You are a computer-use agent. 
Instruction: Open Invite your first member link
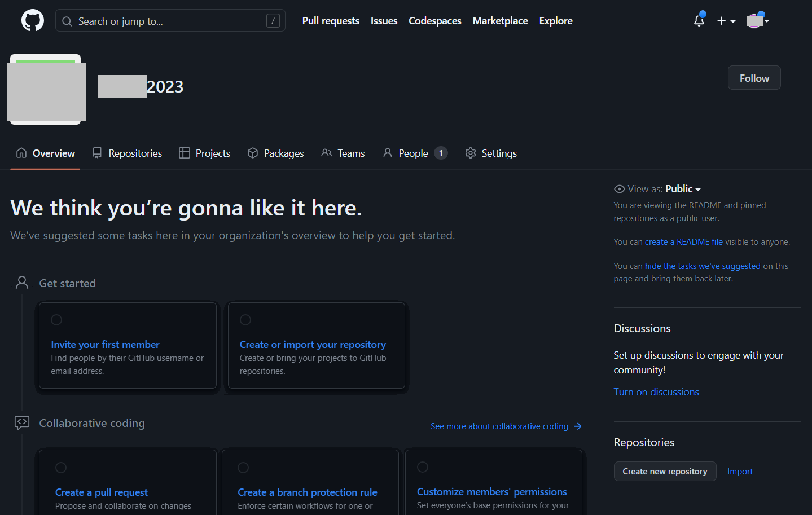point(105,345)
